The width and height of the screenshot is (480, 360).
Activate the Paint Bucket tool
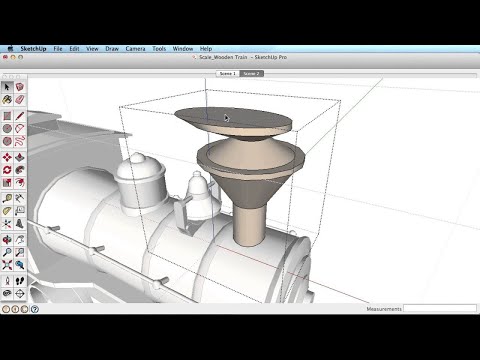tap(7, 99)
